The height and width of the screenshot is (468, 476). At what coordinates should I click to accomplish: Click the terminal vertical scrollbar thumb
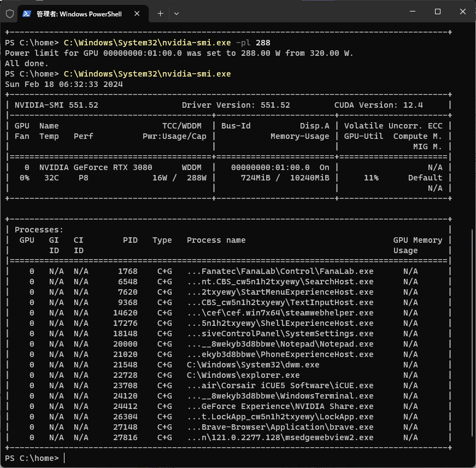coord(472,333)
